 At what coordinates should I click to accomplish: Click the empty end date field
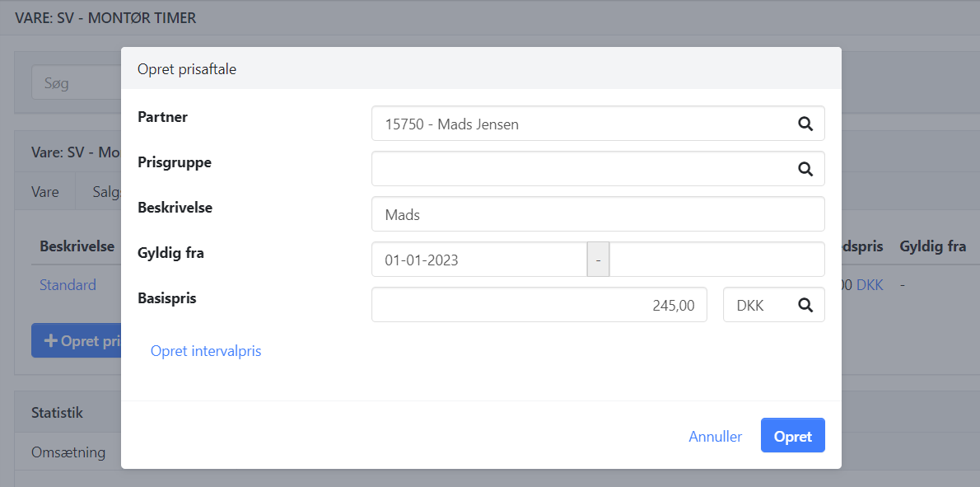tap(716, 260)
